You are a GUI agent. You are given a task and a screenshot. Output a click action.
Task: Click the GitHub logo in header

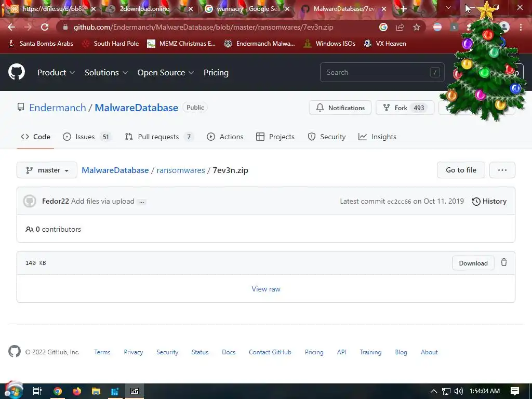click(17, 72)
